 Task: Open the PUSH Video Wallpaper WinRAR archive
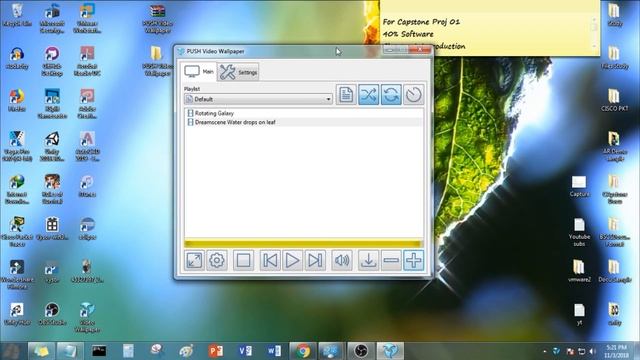point(157,19)
